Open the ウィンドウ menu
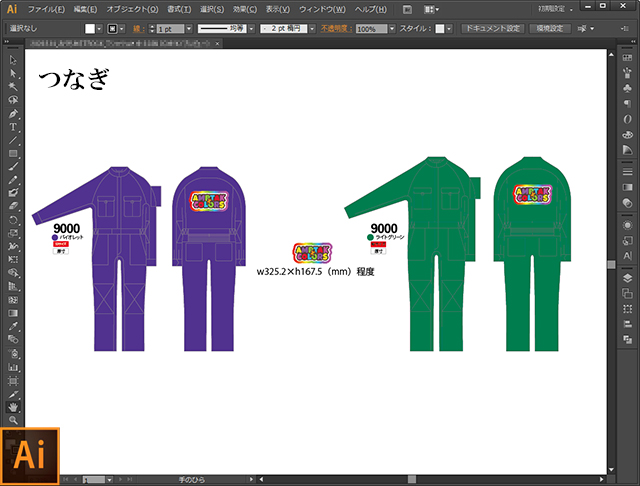The width and height of the screenshot is (640, 486). [322, 9]
